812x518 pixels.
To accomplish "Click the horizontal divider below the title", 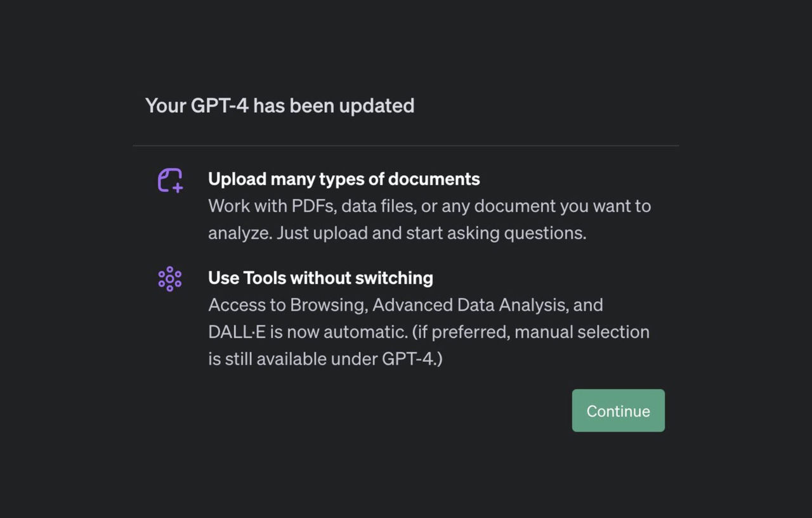I will click(406, 146).
